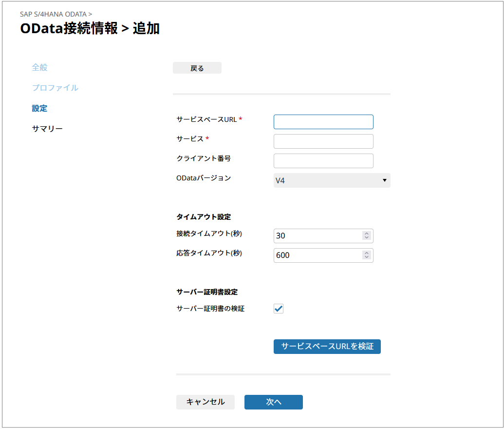
Task: Click into the サービス text field
Action: tap(323, 141)
